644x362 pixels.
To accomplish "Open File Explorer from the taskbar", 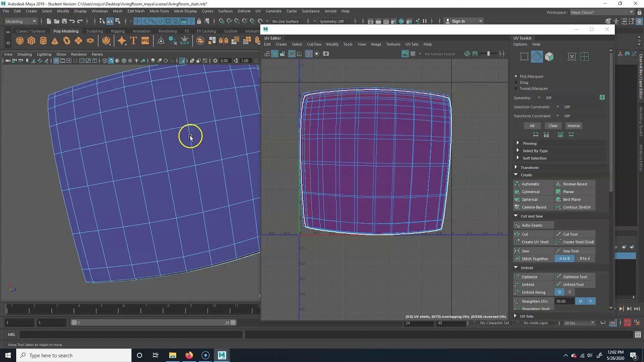I will [173, 355].
